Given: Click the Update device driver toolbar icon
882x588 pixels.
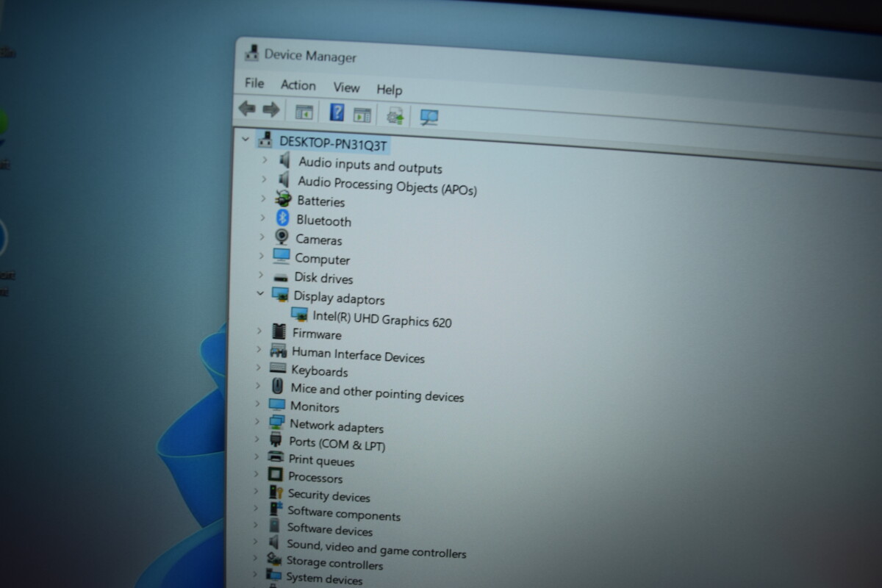Looking at the screenshot, I should point(395,115).
